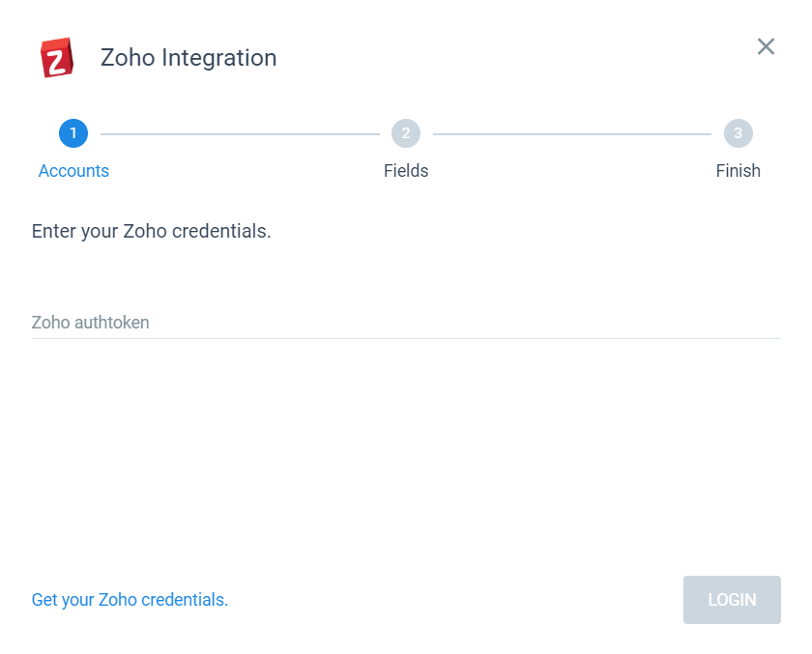Click the word Integration in the header
This screenshot has width=812, height=654.
coord(219,58)
